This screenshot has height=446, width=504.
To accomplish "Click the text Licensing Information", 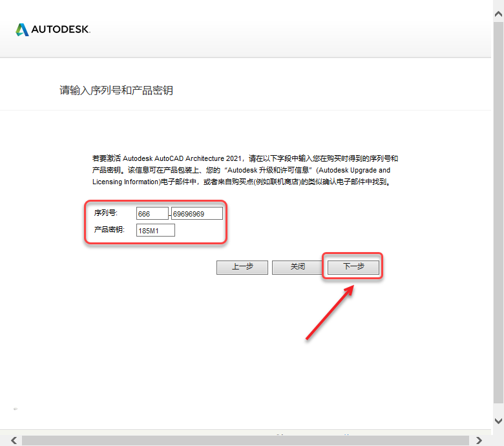I will (125, 182).
